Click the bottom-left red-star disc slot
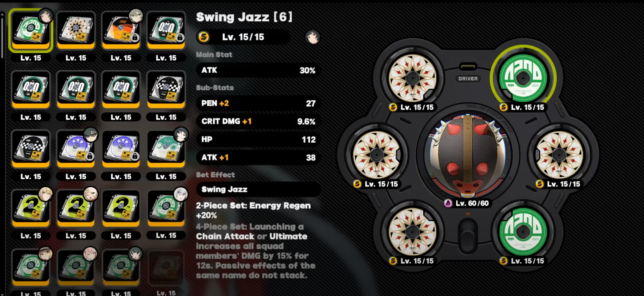 click(x=412, y=231)
